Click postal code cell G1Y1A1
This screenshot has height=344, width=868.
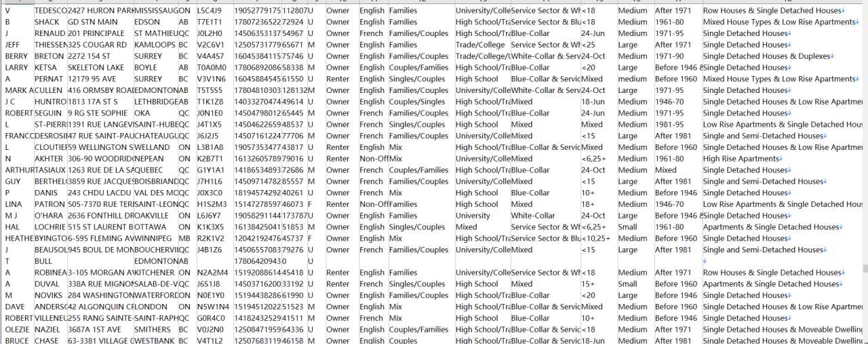(x=214, y=170)
